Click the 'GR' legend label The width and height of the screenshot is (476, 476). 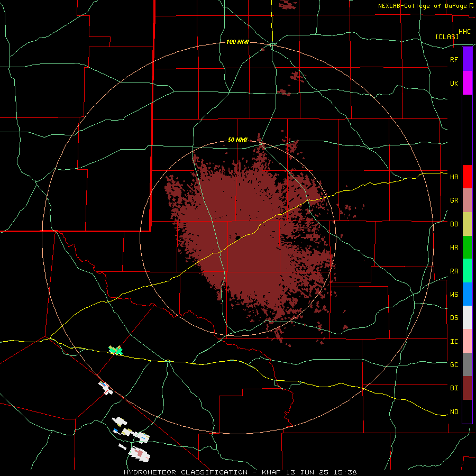click(454, 200)
